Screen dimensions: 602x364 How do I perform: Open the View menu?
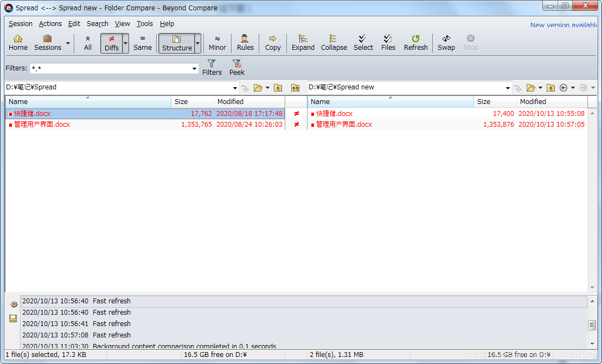[x=123, y=24]
